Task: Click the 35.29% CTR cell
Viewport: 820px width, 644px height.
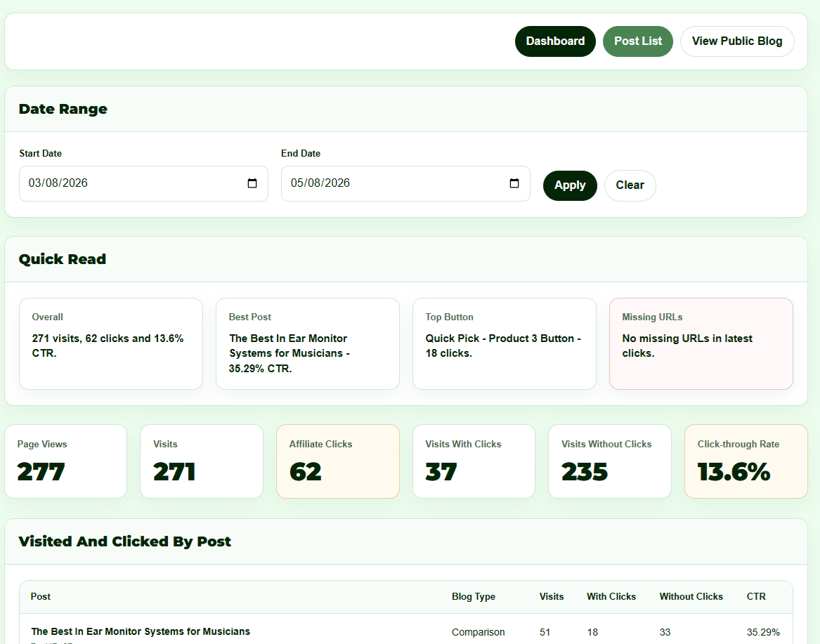Action: tap(763, 632)
